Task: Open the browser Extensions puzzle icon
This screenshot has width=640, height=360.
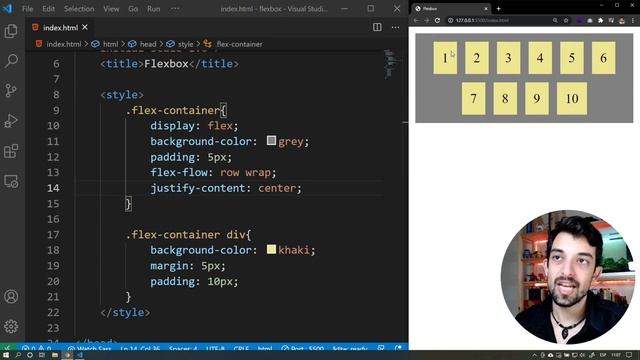Action: click(600, 20)
